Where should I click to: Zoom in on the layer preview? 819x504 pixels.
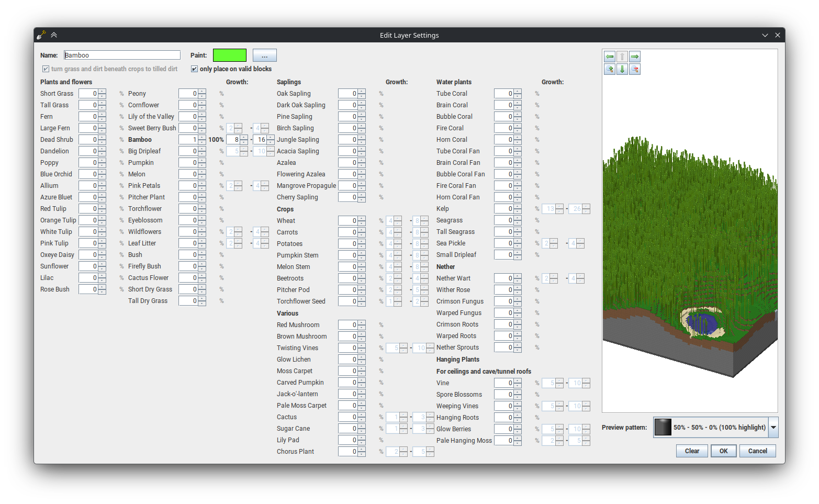610,69
